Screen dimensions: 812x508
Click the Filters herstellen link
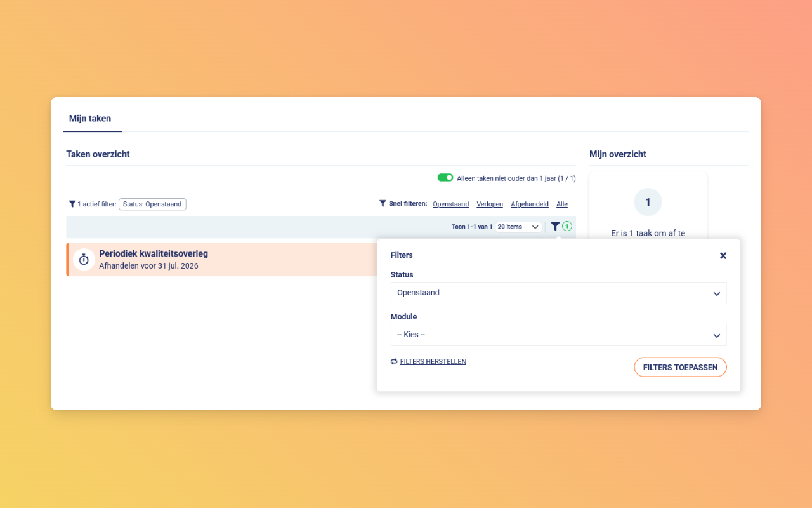tap(433, 361)
